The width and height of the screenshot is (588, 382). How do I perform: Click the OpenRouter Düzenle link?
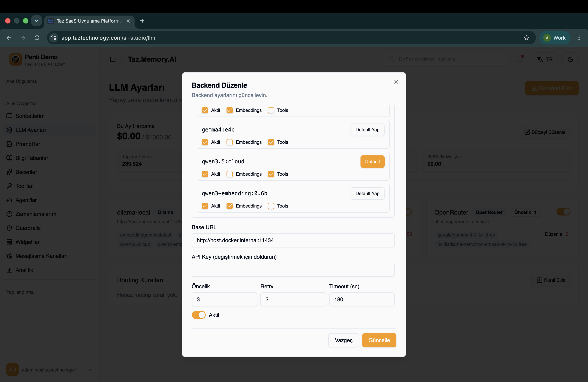tap(553, 234)
